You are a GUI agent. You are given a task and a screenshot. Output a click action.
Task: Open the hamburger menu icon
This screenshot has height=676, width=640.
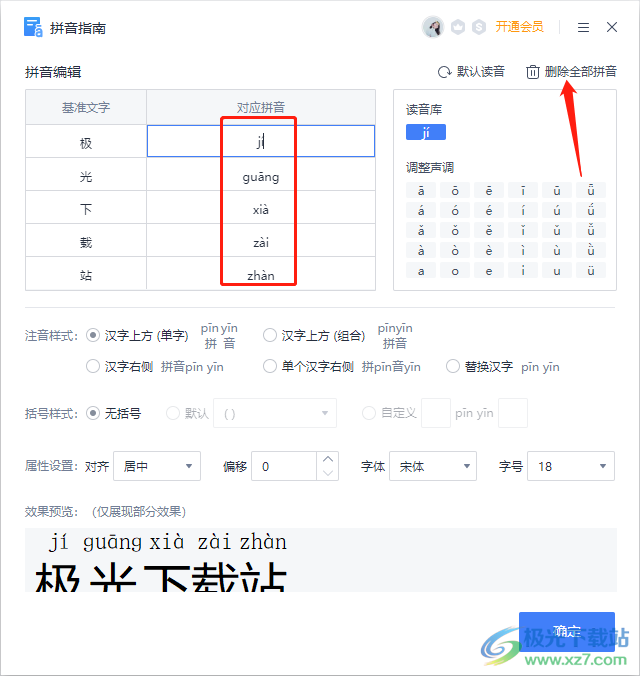(583, 28)
